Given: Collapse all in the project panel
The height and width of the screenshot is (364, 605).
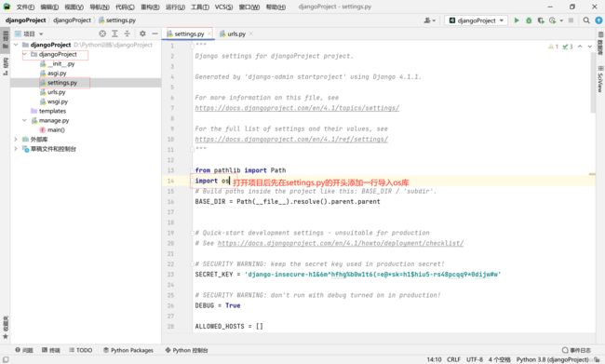Looking at the screenshot, I should pyautogui.click(x=127, y=34).
